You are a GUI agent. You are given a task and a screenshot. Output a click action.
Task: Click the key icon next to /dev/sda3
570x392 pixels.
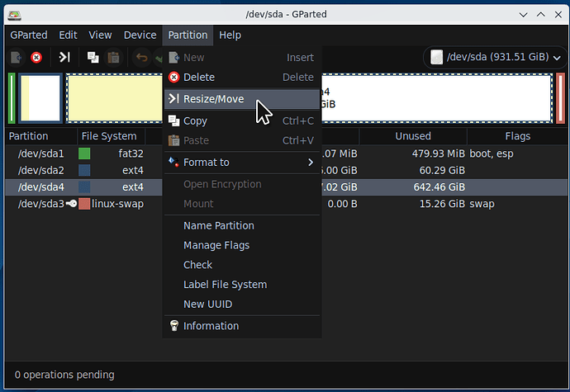(72, 204)
